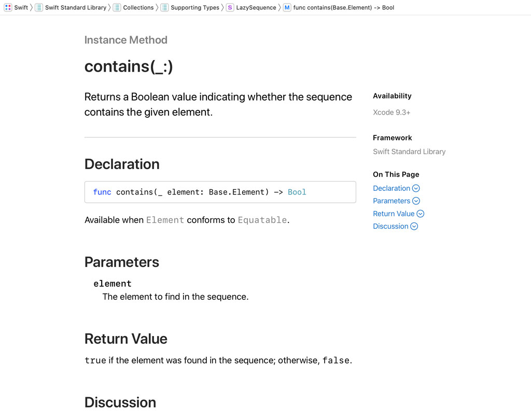The image size is (531, 420).
Task: Select the LazySequence structure 'S' icon
Action: 230,8
